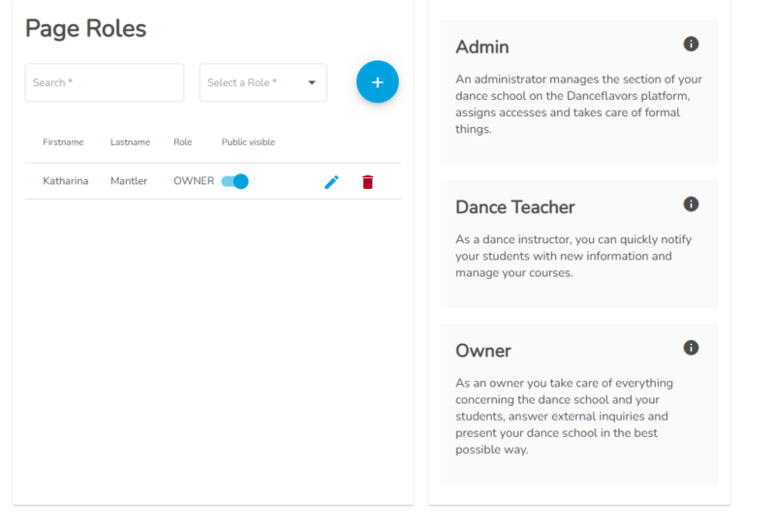This screenshot has width=775, height=532.
Task: Focus the Search input field
Action: click(x=105, y=82)
